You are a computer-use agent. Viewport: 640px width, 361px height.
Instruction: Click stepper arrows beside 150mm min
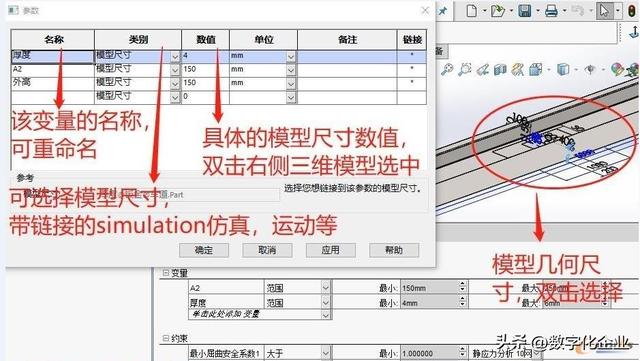462,287
